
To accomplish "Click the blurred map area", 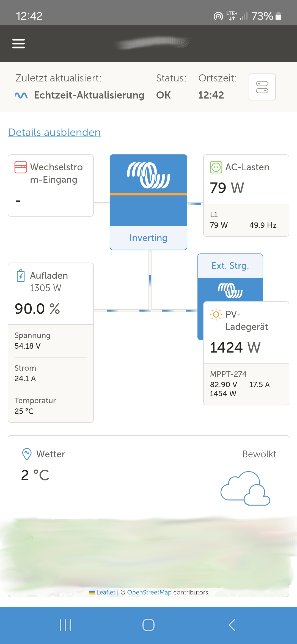I will click(148, 550).
